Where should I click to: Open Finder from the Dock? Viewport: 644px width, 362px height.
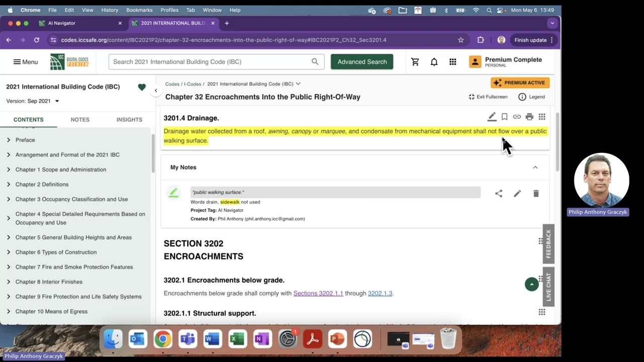[x=113, y=339]
